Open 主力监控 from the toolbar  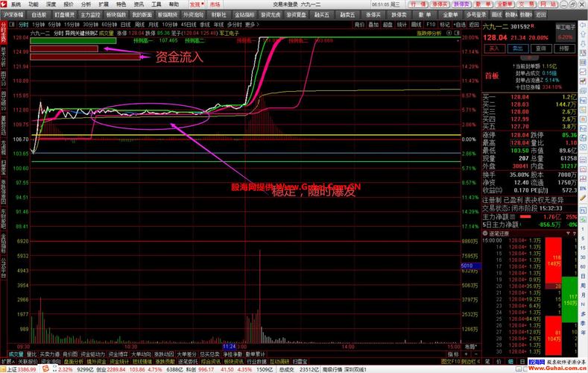[x=90, y=15]
